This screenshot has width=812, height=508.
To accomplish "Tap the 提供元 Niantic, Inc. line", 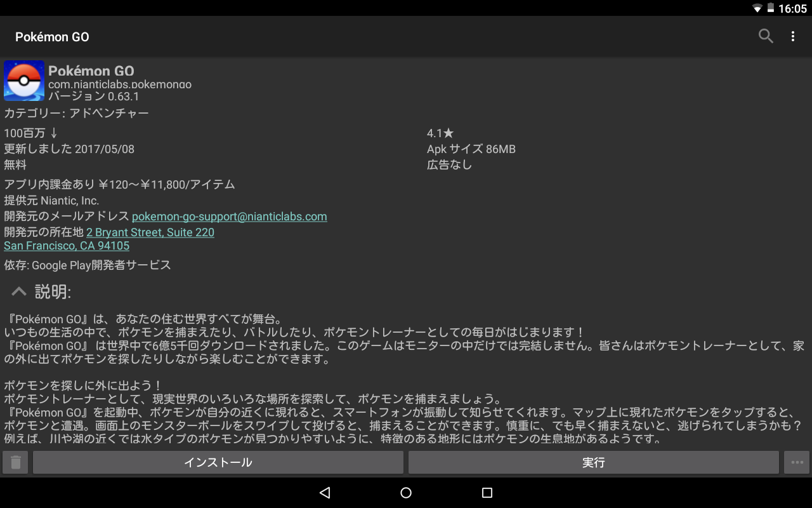I will click(51, 201).
